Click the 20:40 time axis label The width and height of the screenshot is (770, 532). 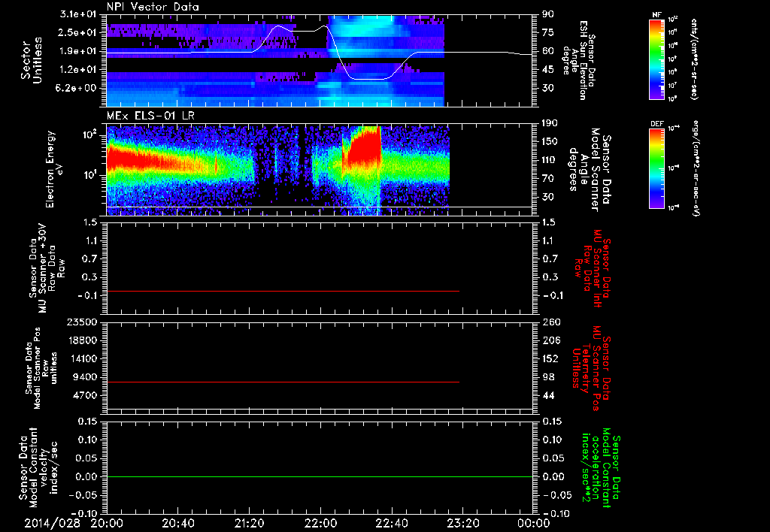(177, 524)
